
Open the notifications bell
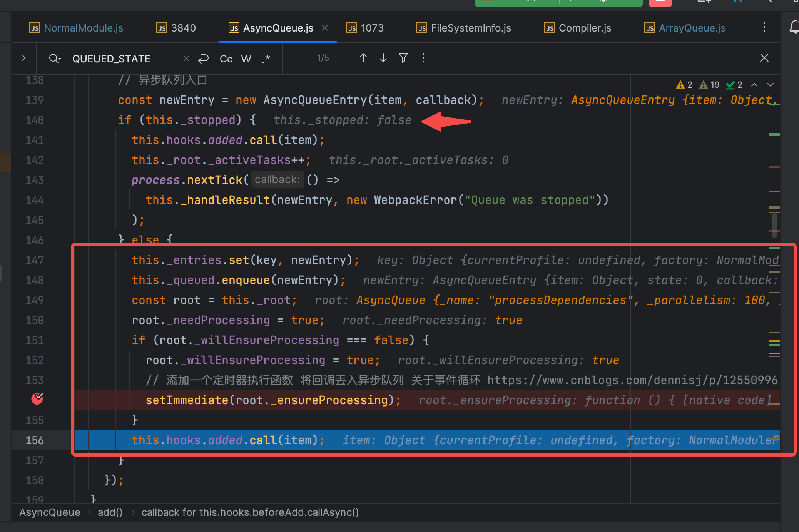coord(794,28)
